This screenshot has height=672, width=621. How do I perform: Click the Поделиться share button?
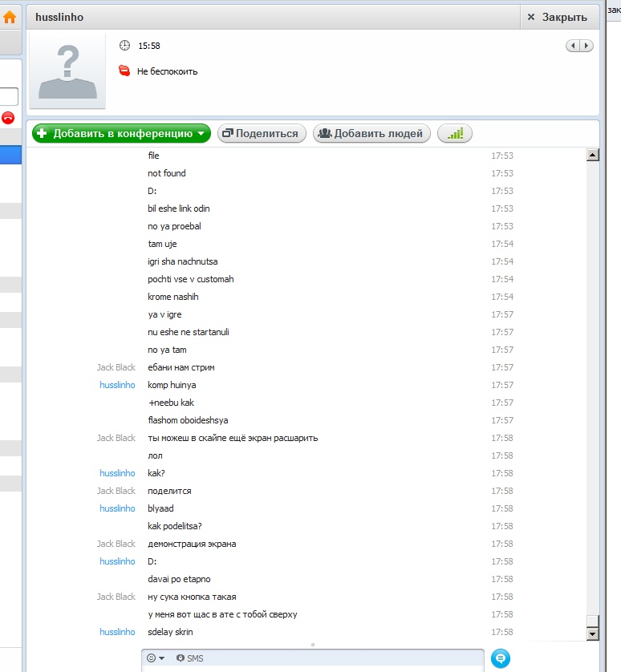[x=262, y=133]
